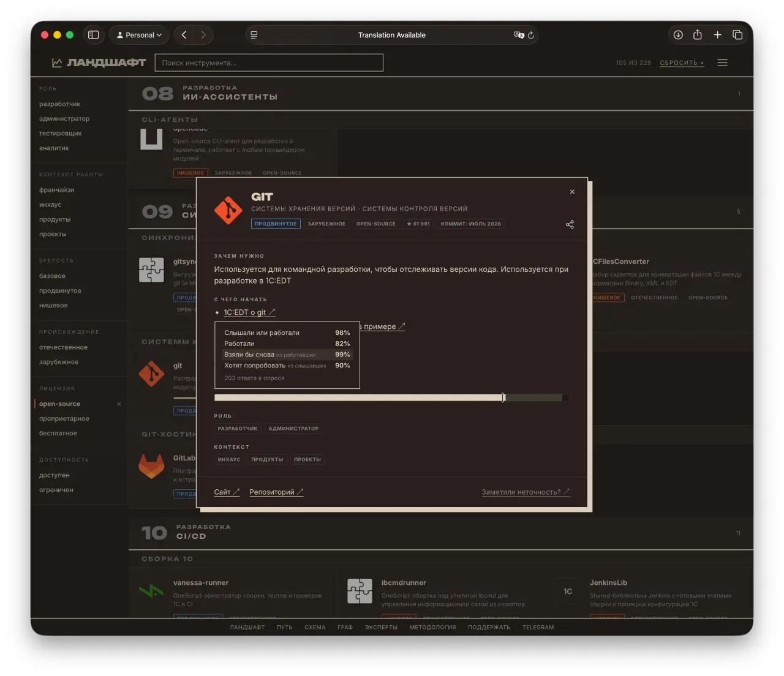784x676 pixels.
Task: Open 'Путь' in footer navigation
Action: 285,627
